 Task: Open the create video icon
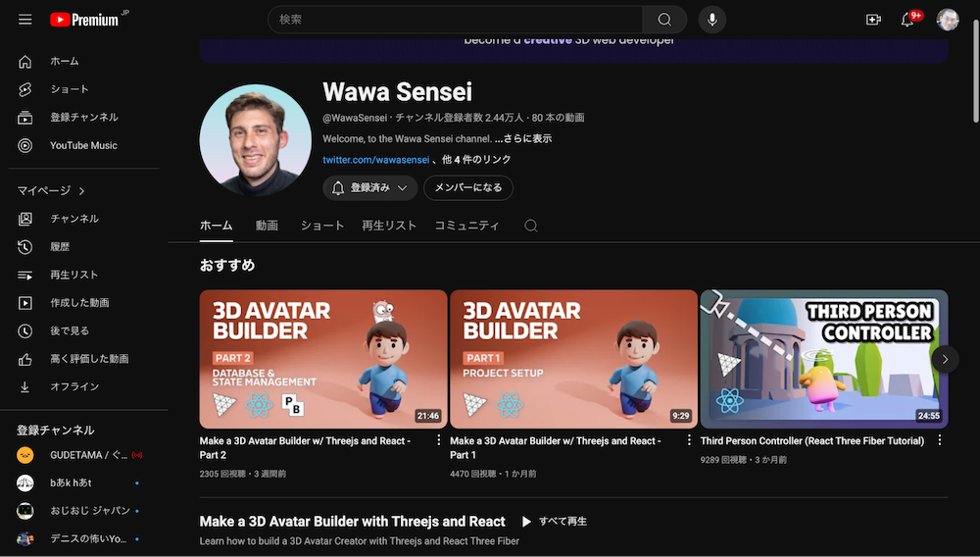873,20
